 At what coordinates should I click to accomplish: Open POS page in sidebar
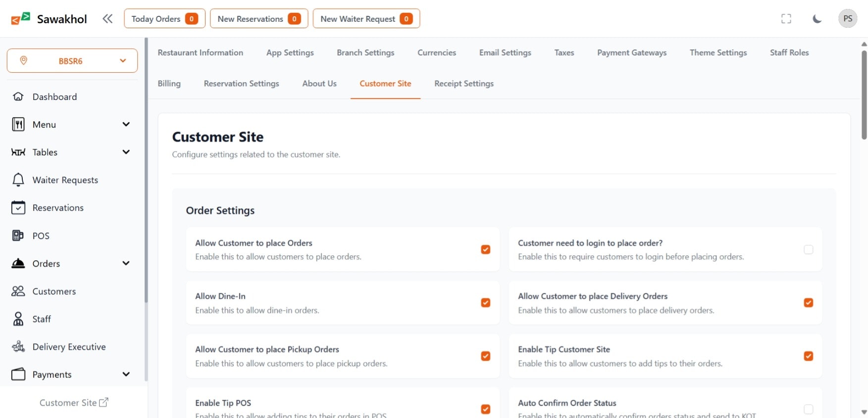pyautogui.click(x=41, y=236)
